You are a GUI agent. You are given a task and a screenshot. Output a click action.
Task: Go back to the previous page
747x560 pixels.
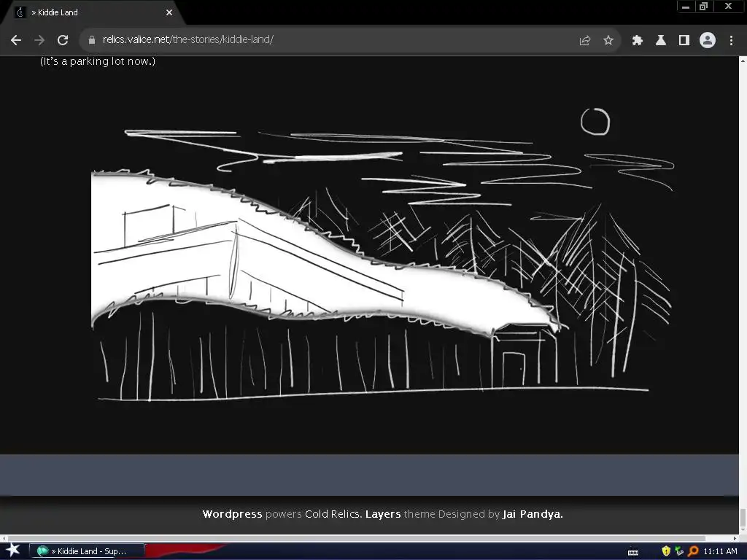click(16, 40)
